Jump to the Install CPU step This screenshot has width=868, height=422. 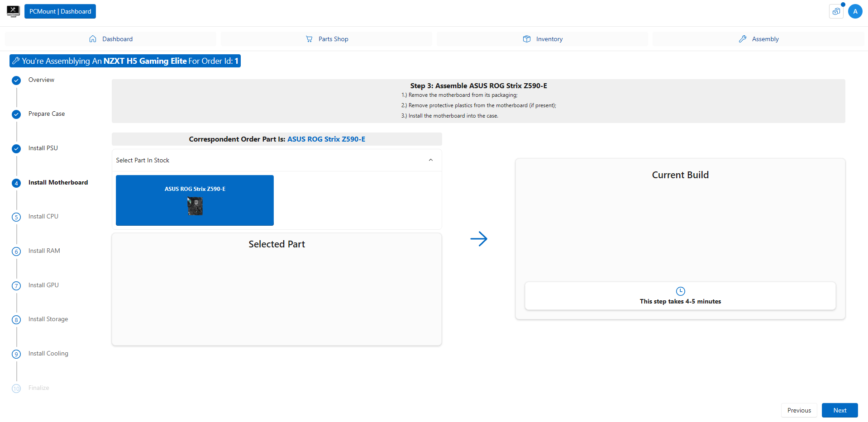point(43,217)
